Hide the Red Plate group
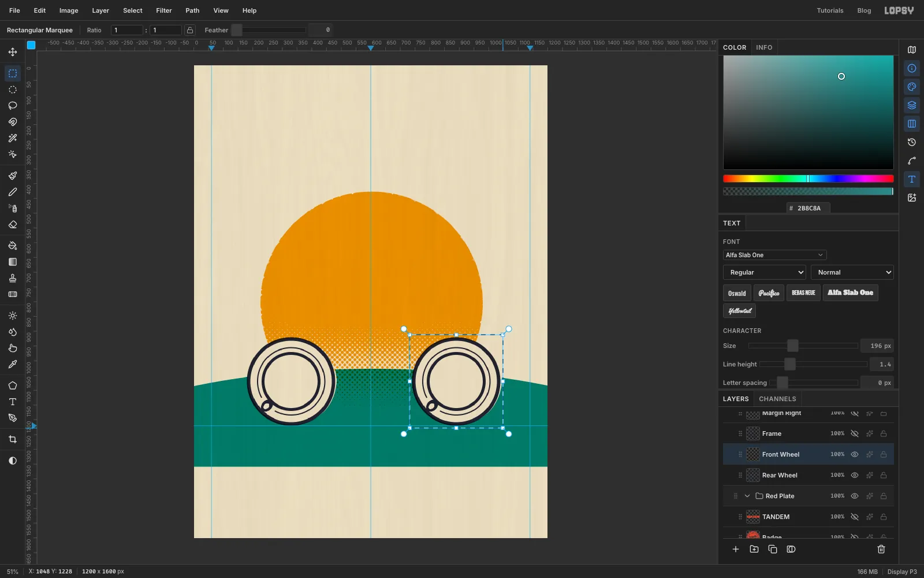Image resolution: width=924 pixels, height=578 pixels. pos(855,496)
